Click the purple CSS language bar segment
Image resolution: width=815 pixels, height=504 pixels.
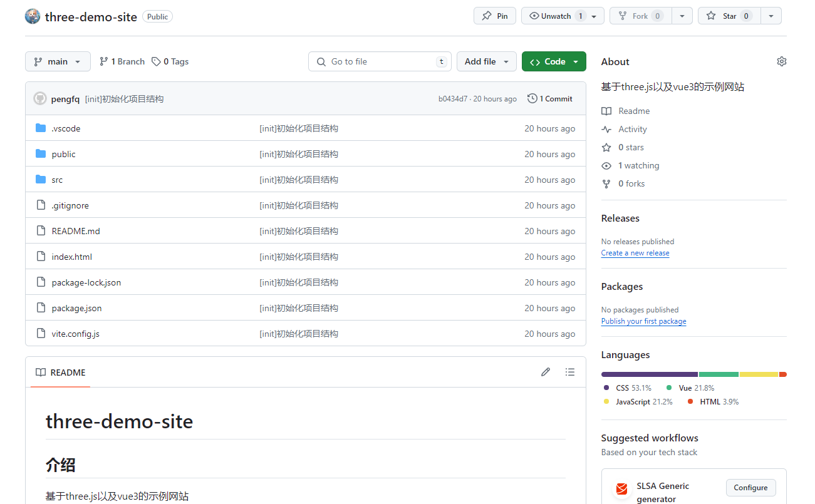[650, 374]
